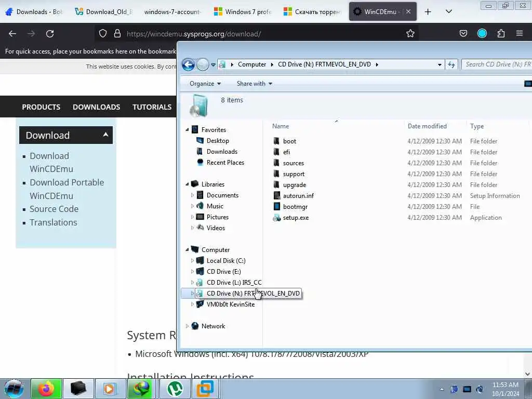Open the Share with menu
Screen dimensions: 532x399
coord(255,84)
